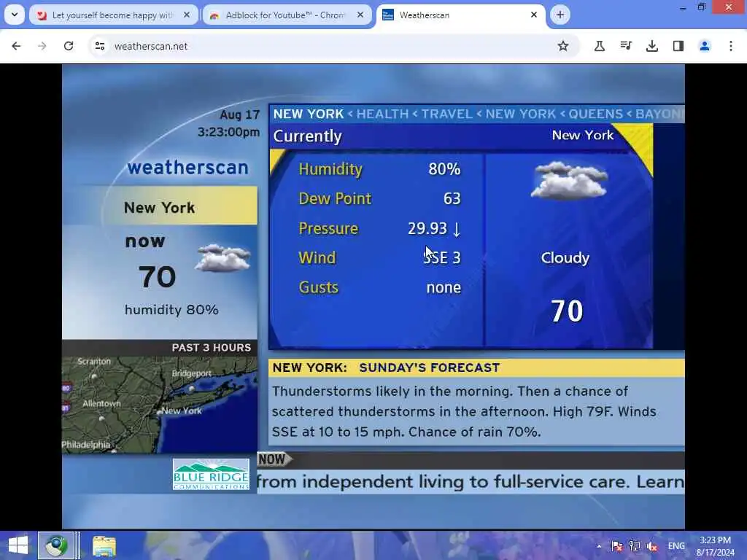The image size is (747, 560).
Task: Click the Humidity 80% value
Action: (x=444, y=169)
